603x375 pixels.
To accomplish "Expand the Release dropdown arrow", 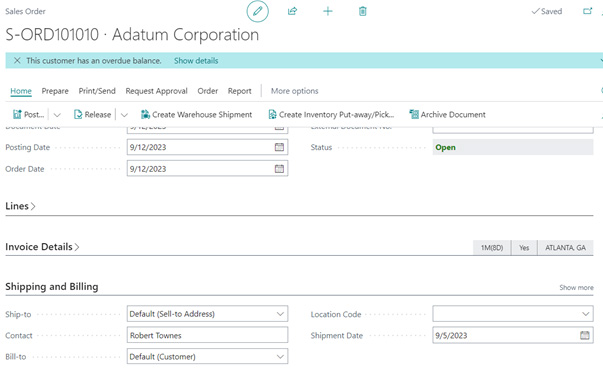I will 124,115.
